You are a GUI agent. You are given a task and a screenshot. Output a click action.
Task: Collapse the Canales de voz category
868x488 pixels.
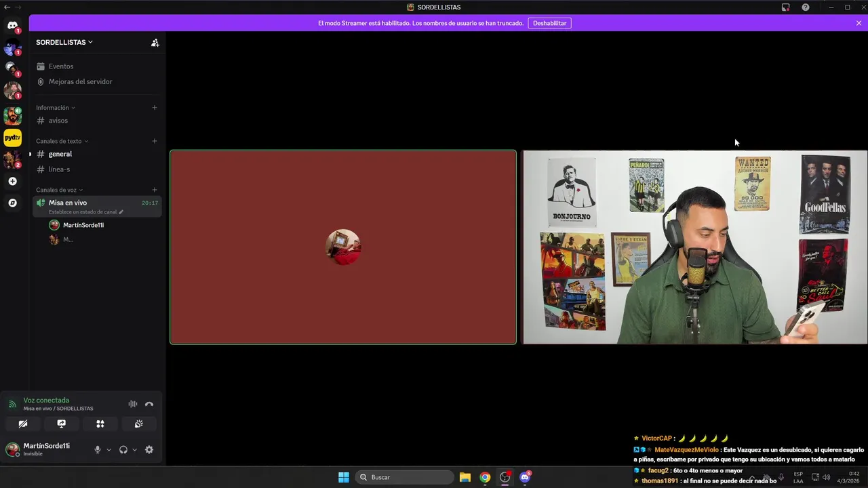tap(60, 190)
